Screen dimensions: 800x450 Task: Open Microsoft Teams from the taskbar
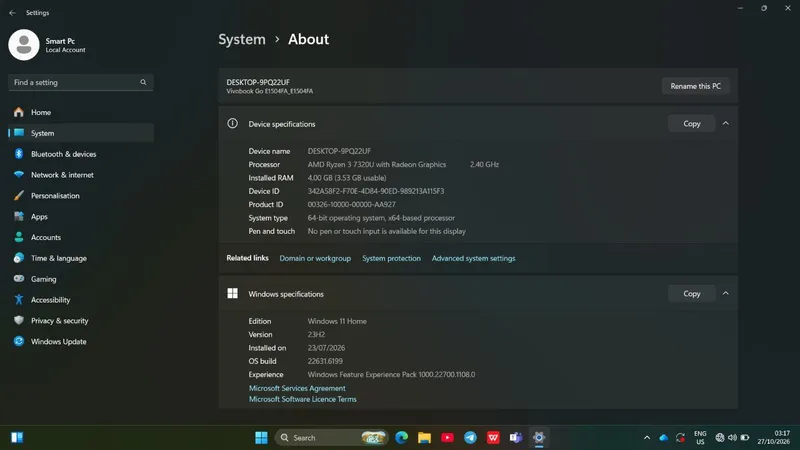point(516,438)
